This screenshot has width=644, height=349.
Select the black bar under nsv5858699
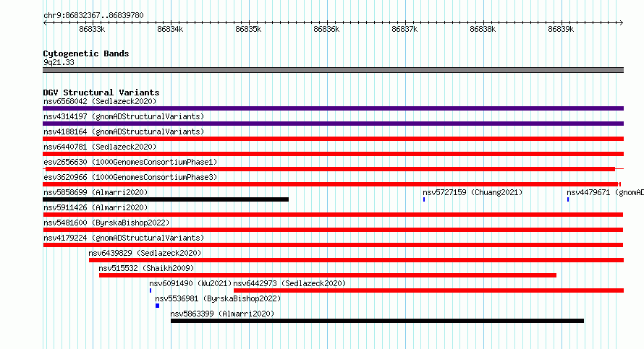tap(166, 199)
